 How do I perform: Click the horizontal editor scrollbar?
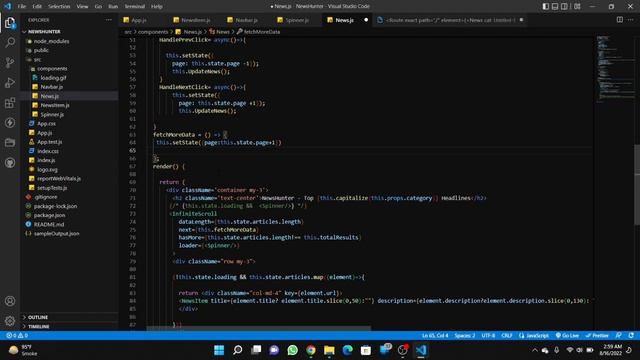point(258,328)
